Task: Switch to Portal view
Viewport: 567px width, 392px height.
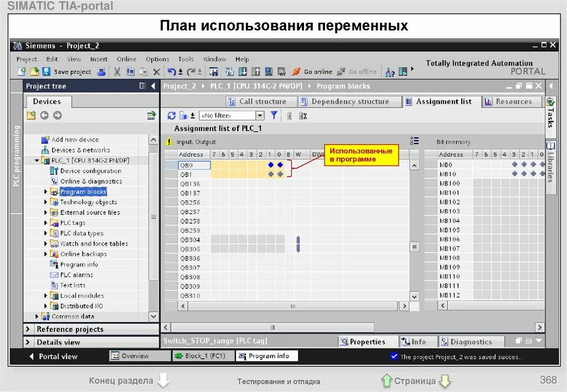Action: [54, 357]
